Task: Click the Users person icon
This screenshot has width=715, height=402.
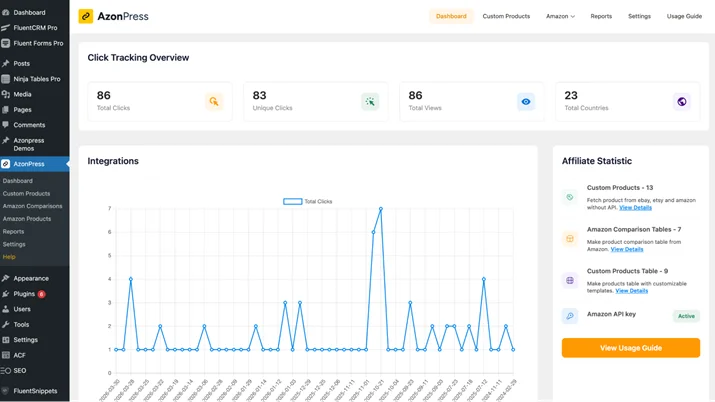Action: click(5, 309)
